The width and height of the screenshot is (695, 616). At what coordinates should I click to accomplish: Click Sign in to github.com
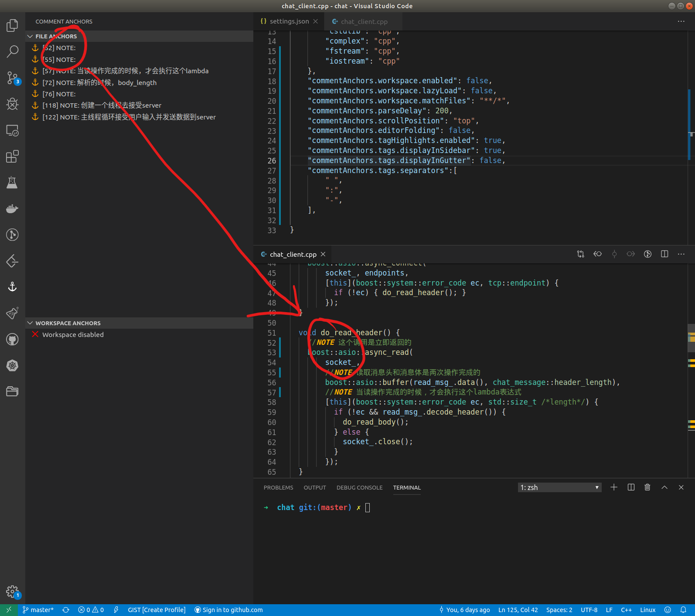[228, 610]
